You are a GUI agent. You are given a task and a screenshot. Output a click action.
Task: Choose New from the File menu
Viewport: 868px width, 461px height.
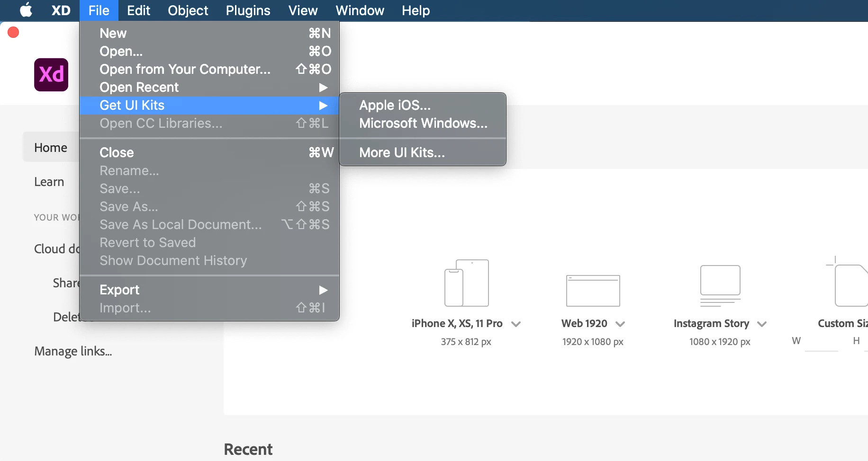pos(209,33)
